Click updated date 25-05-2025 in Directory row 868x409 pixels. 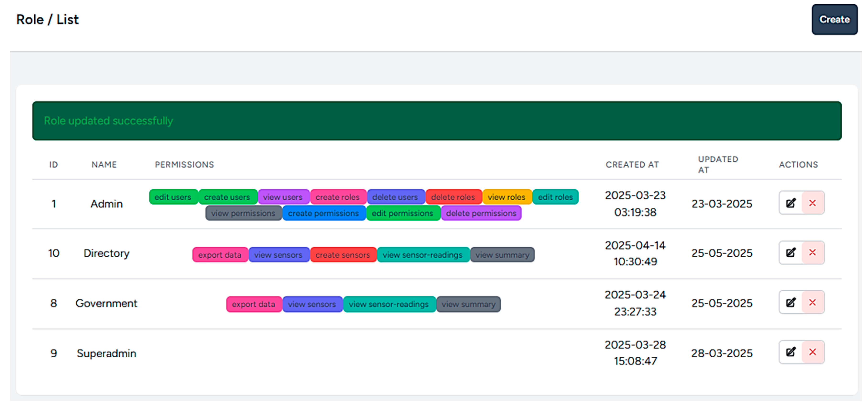722,253
